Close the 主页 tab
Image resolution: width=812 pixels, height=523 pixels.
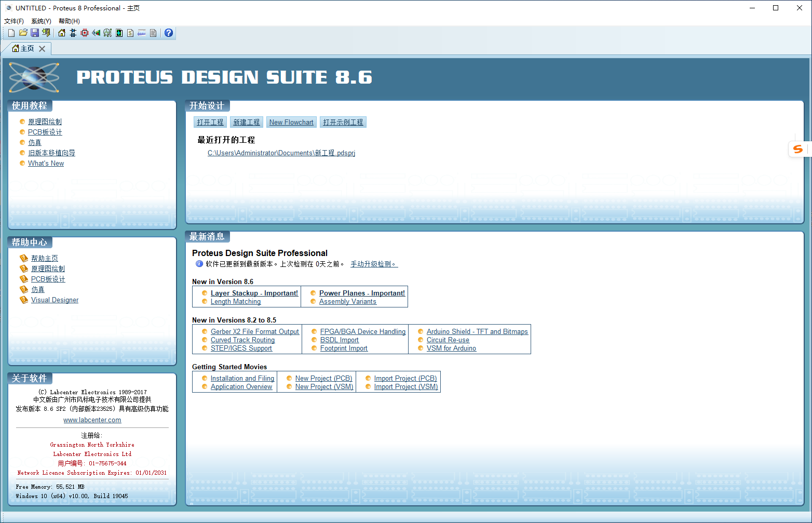pos(42,48)
